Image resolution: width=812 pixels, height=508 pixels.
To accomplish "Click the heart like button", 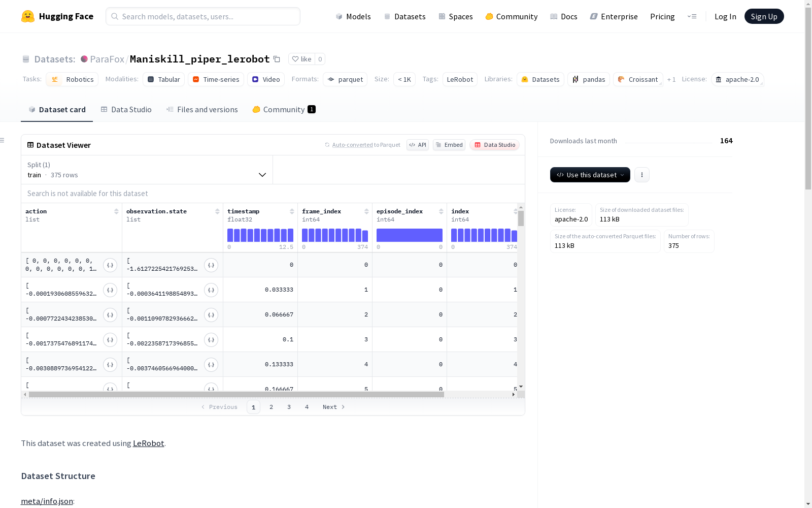I will tap(301, 59).
